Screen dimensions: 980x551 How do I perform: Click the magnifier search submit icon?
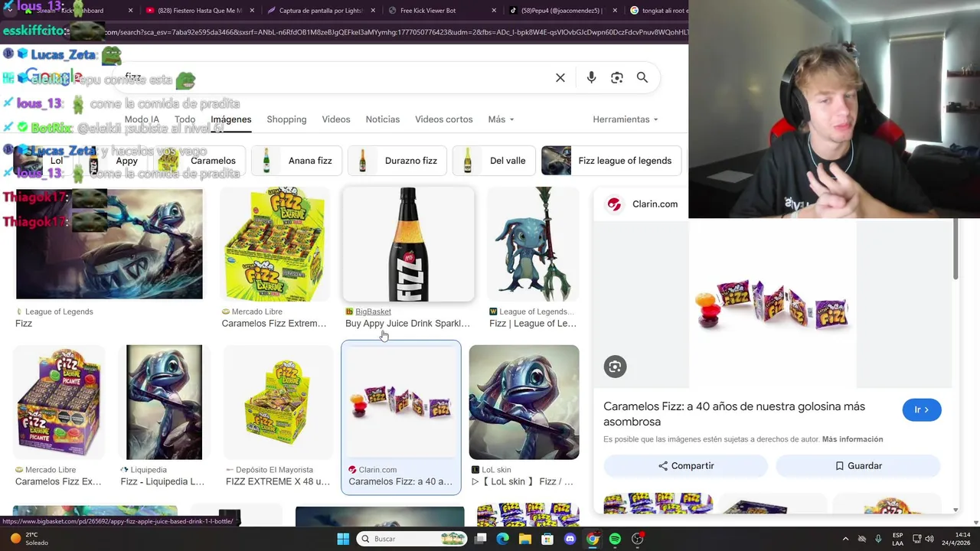pos(642,77)
